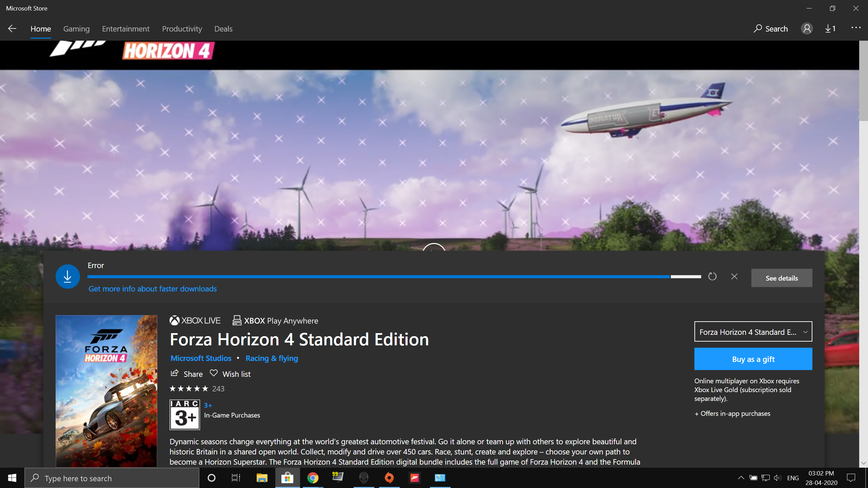Open the Entertainment tab
This screenshot has height=488, width=868.
point(125,29)
